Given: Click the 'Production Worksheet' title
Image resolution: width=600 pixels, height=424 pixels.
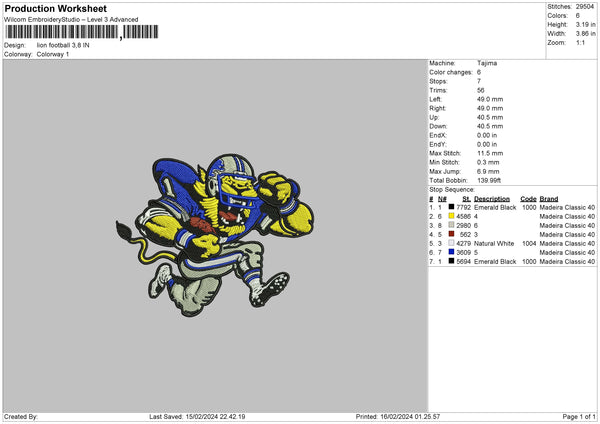Looking at the screenshot, I should 55,8.
